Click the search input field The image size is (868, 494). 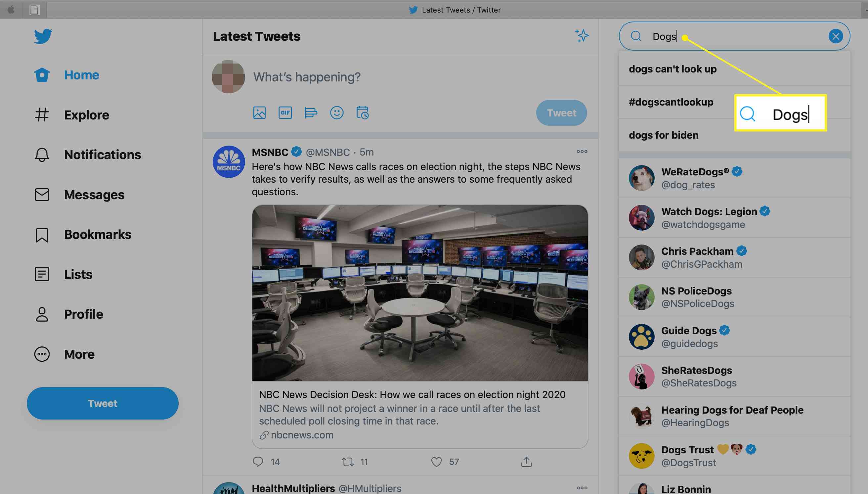coord(734,36)
